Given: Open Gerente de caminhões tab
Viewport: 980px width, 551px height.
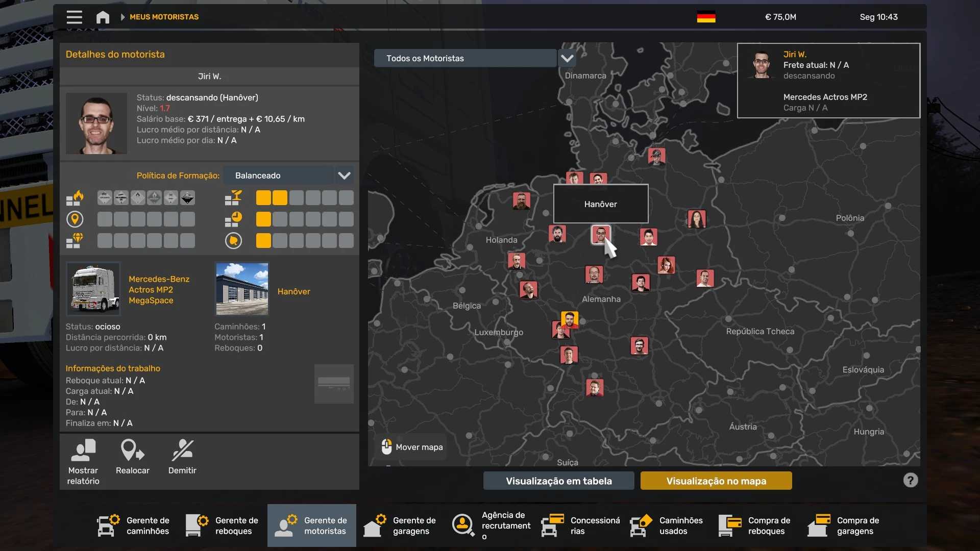Looking at the screenshot, I should pyautogui.click(x=134, y=525).
